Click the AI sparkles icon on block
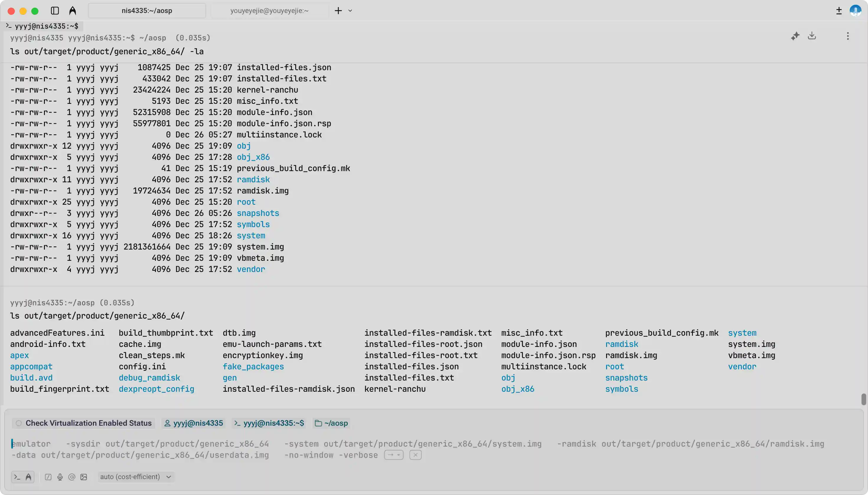Image resolution: width=868 pixels, height=495 pixels. tap(795, 36)
